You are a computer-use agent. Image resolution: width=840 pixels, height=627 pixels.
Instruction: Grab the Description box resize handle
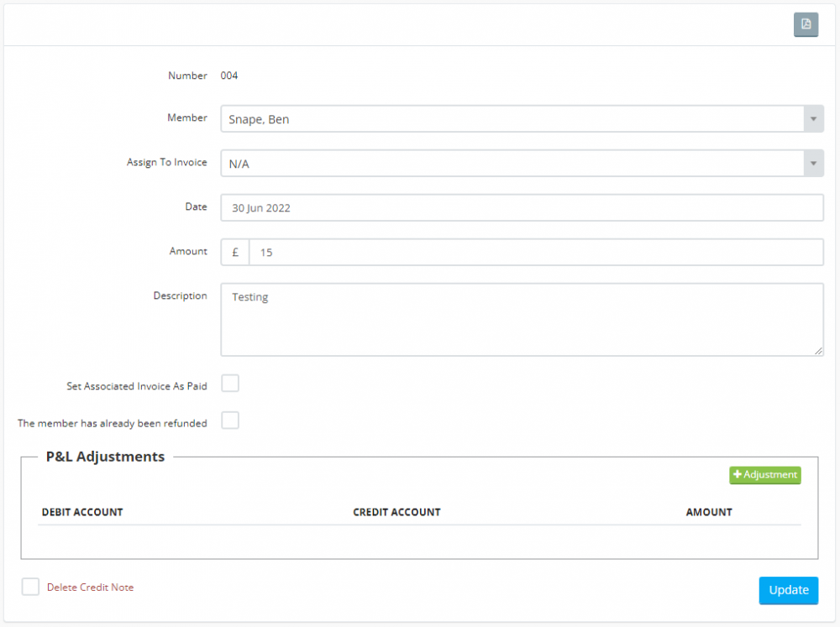click(818, 351)
